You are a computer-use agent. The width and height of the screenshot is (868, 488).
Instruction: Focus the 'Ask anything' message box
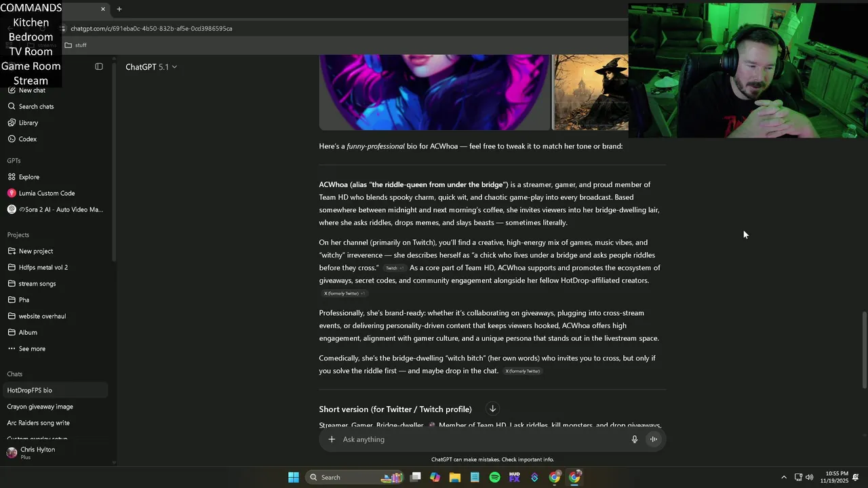[483, 439]
